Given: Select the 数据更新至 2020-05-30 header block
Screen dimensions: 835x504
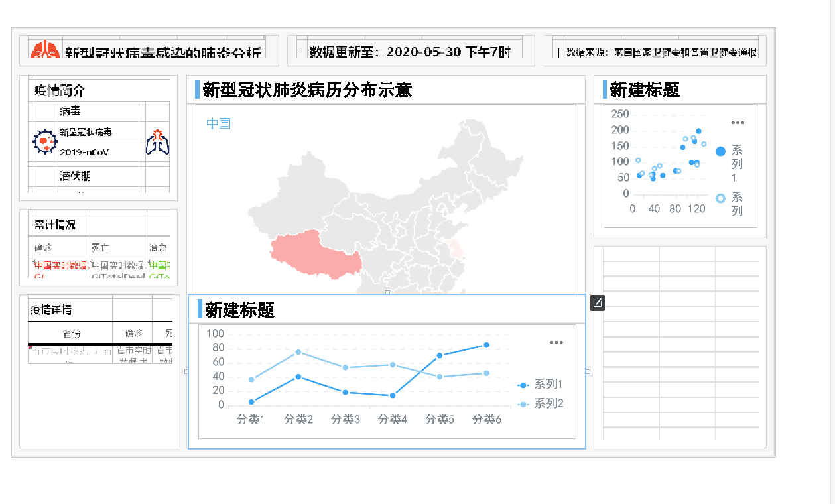Looking at the screenshot, I should pyautogui.click(x=411, y=51).
